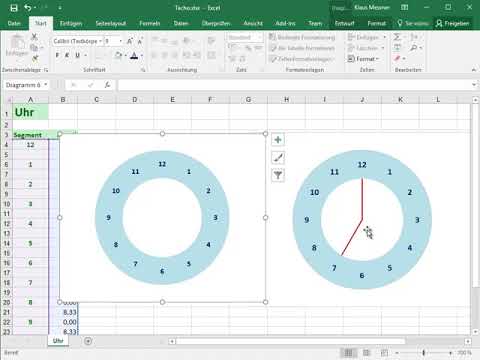This screenshot has height=360, width=480.
Task: Open the Name Box dropdown arrow
Action: coord(46,85)
